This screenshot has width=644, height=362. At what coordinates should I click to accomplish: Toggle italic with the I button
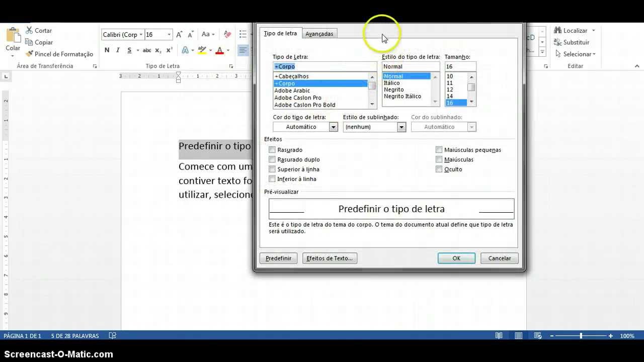[118, 50]
